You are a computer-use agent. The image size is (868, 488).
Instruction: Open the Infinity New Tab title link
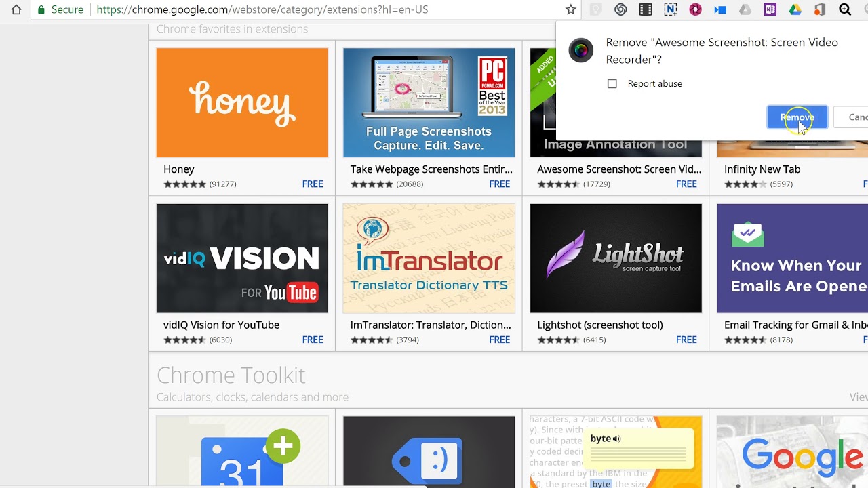pyautogui.click(x=762, y=169)
